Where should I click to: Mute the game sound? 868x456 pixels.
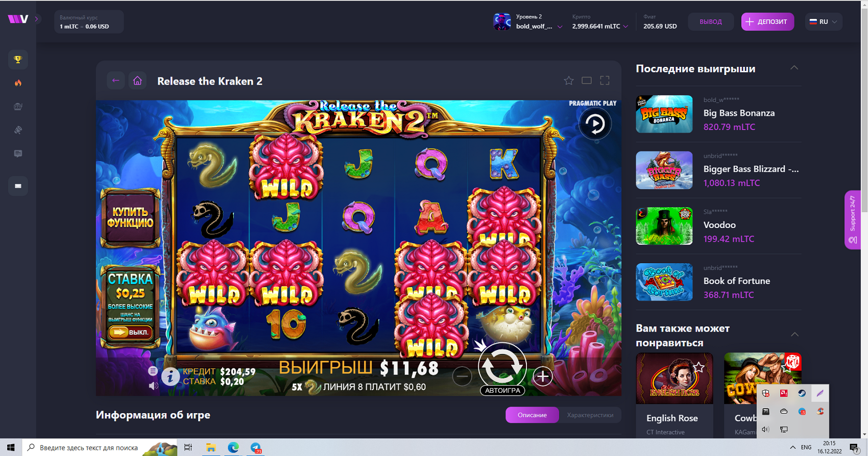click(x=153, y=386)
